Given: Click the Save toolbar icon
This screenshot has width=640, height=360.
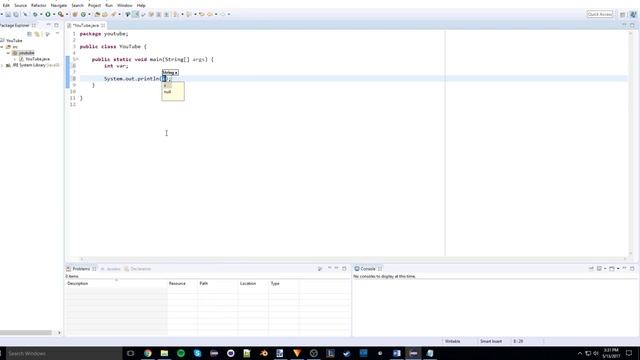Looking at the screenshot, I should [x=8, y=14].
